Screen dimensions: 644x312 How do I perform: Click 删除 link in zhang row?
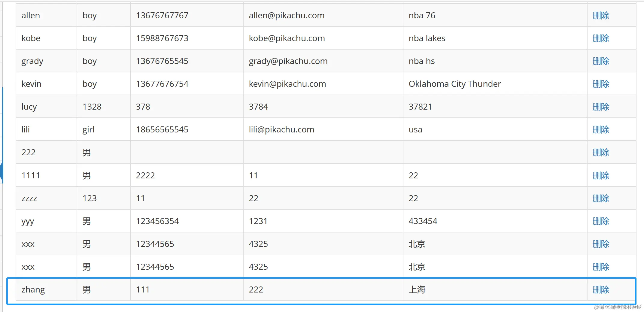pyautogui.click(x=601, y=289)
